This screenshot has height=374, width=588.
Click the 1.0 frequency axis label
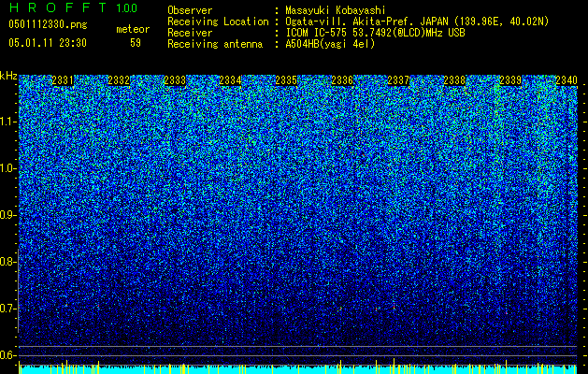click(8, 168)
